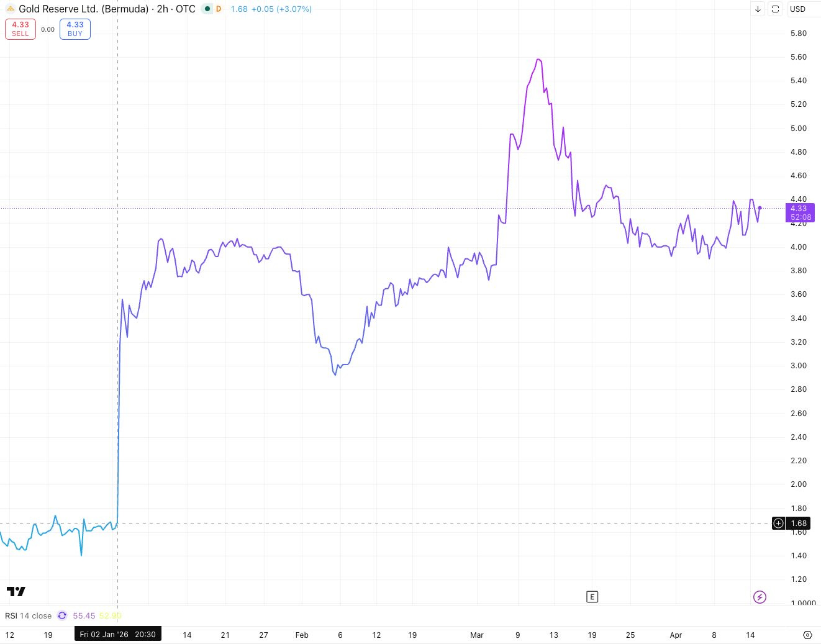The height and width of the screenshot is (644, 821).
Task: Click the green market status dot indicator
Action: click(207, 9)
